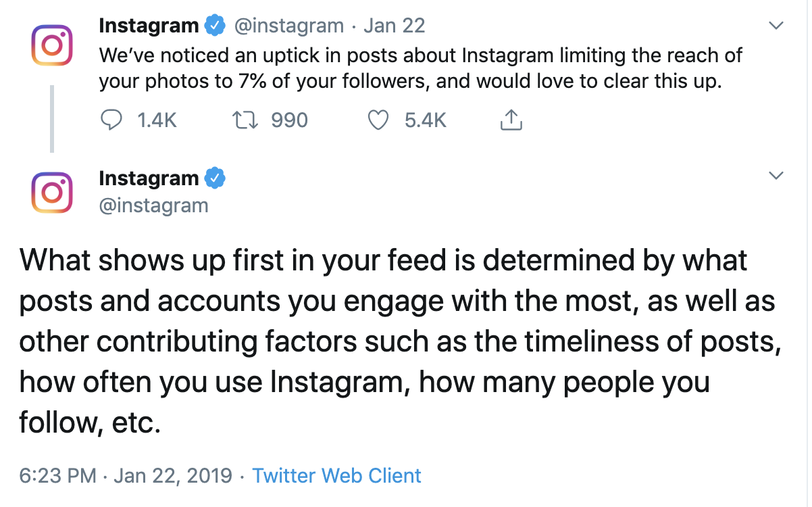The height and width of the screenshot is (507, 812).
Task: Click the Instagram display name on the second tweet
Action: point(149,178)
